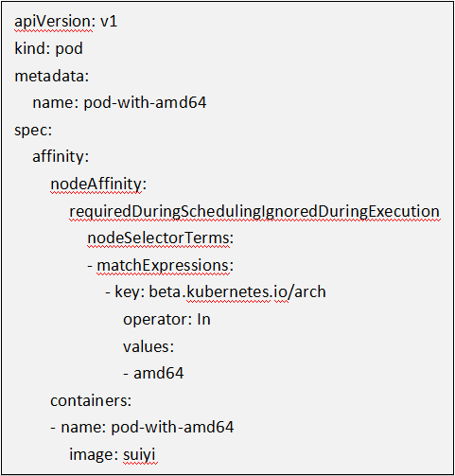Click the underlined word matchExpressions
The image size is (455, 476).
164,266
